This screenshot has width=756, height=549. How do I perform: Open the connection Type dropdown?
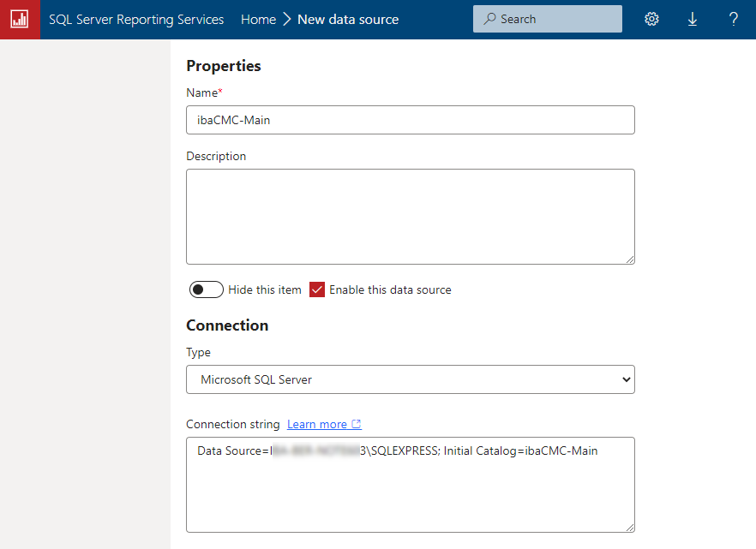(410, 379)
